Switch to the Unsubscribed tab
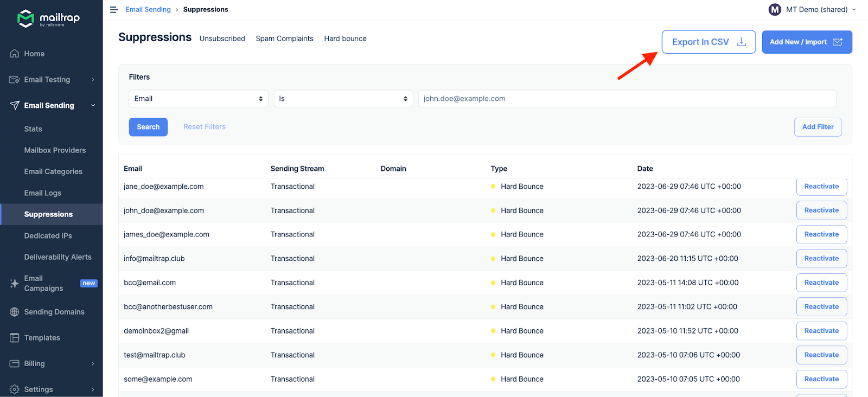Screen dimensions: 868x397 point(222,39)
